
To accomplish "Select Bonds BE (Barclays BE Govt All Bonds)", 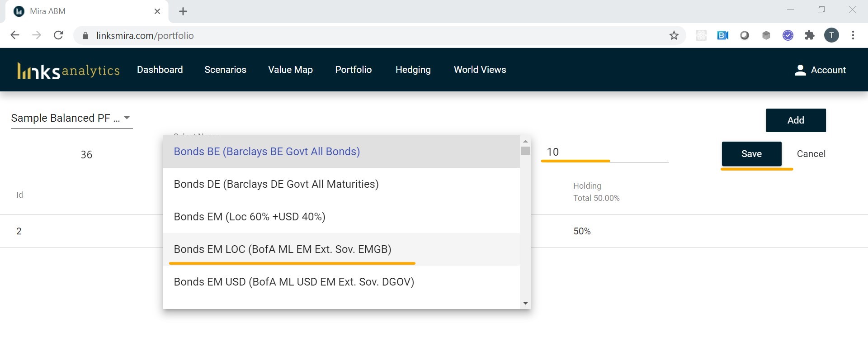I will pyautogui.click(x=341, y=152).
